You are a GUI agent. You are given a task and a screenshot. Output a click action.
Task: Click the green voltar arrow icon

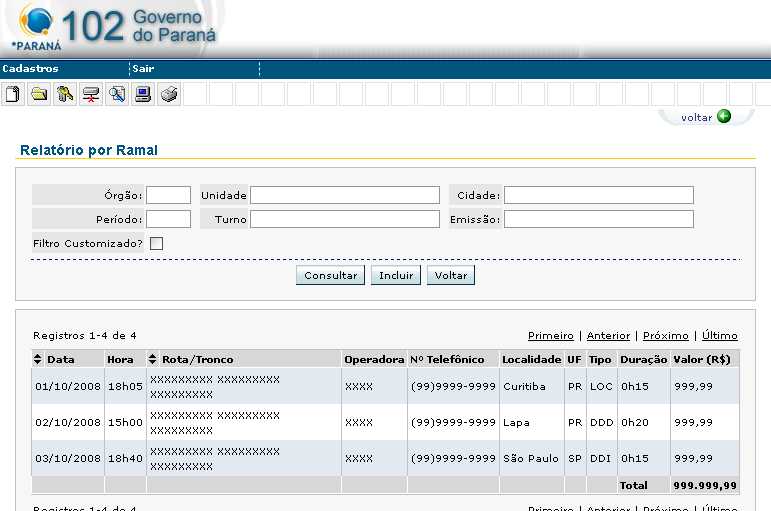724,116
